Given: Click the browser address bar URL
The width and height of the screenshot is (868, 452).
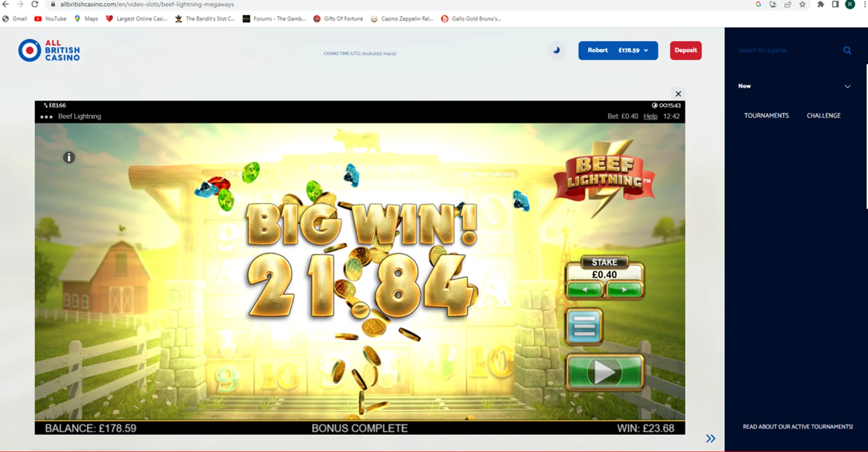Looking at the screenshot, I should [x=147, y=4].
